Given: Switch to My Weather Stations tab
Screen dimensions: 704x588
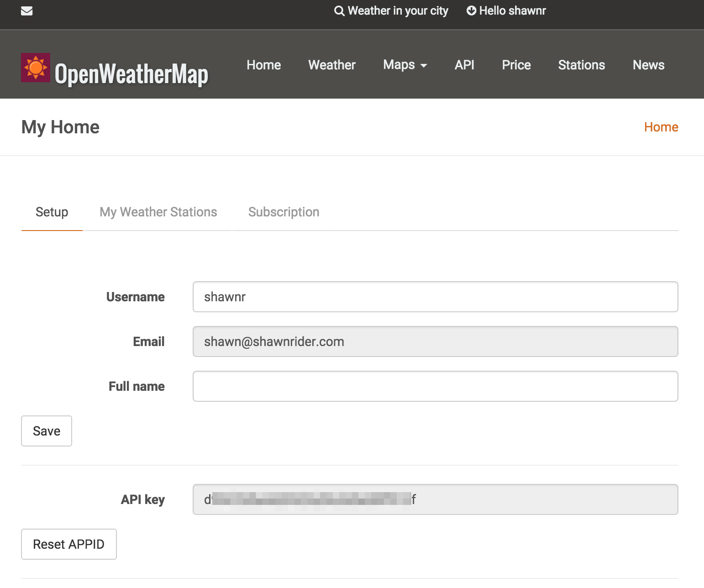Looking at the screenshot, I should pos(158,212).
